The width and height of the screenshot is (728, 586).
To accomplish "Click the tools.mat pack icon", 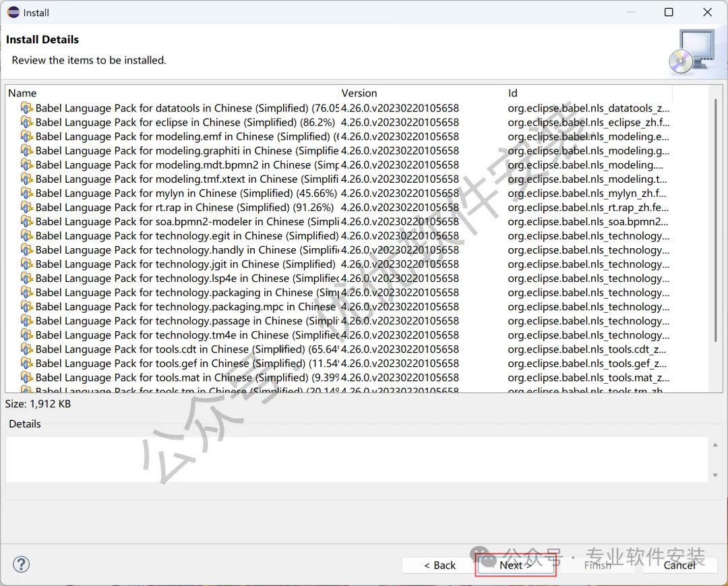I will click(27, 378).
